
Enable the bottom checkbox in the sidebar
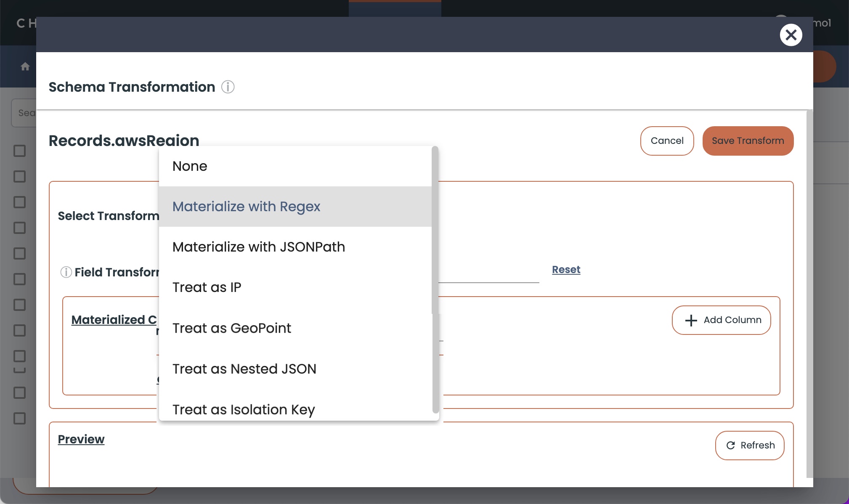tap(19, 419)
